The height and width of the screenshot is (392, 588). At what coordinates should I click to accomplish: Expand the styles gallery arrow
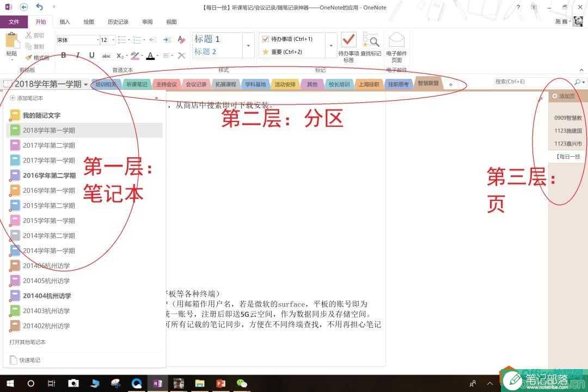[248, 45]
